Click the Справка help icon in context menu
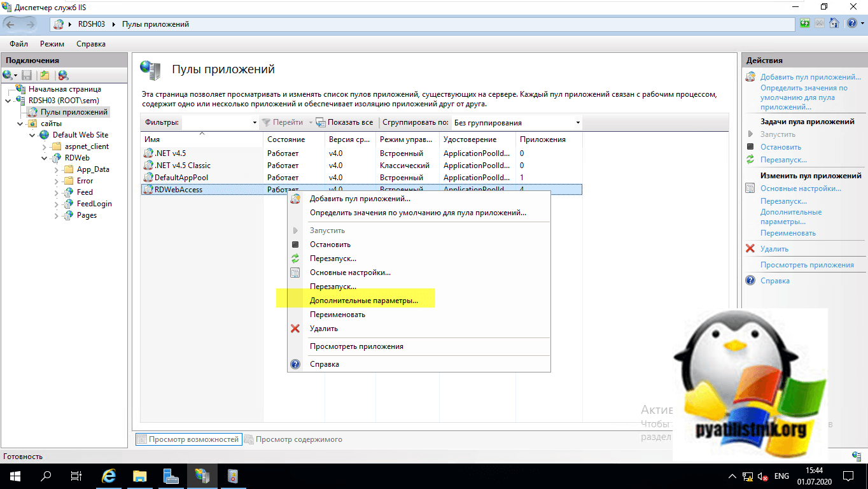This screenshot has height=489, width=868. point(295,364)
